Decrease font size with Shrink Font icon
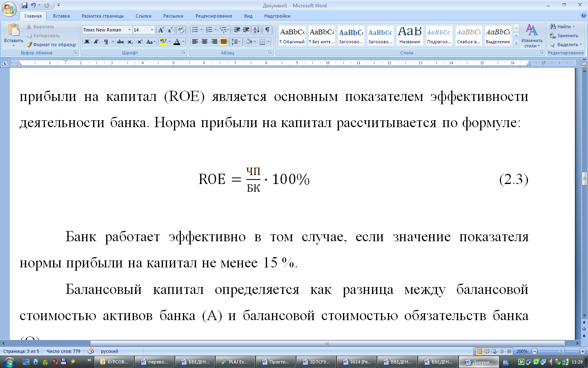588x368 pixels. (x=170, y=30)
